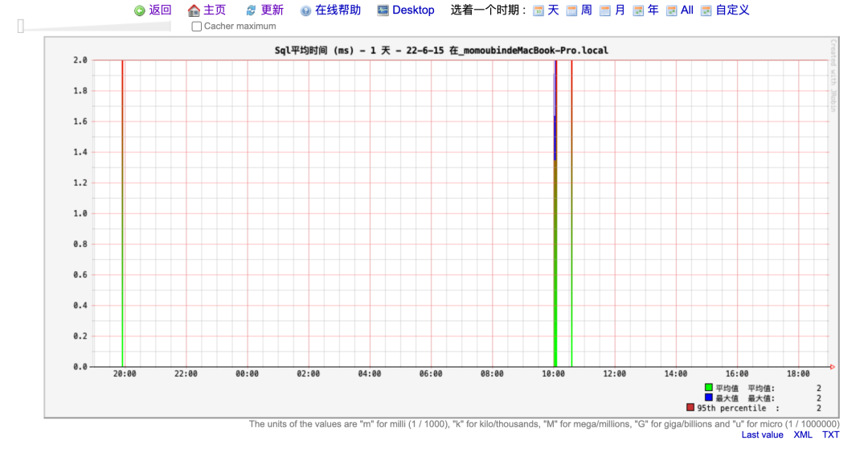Click the custom period calendar icon
868x457 pixels.
706,10
